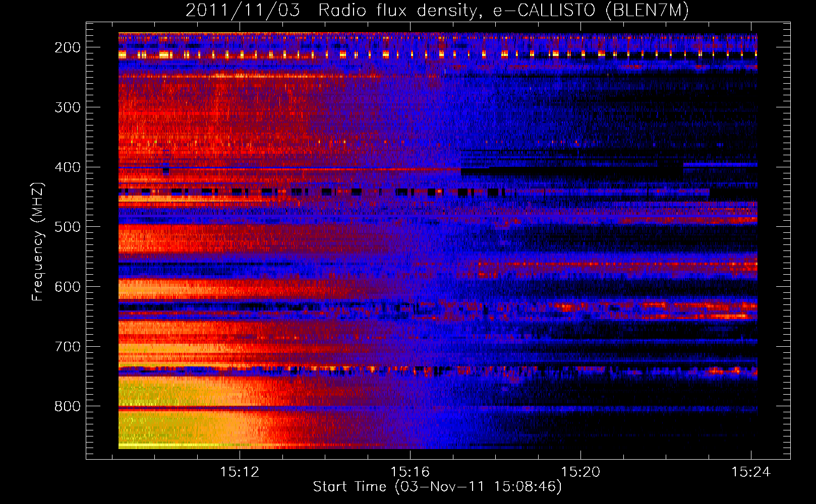Select the '600' frequency tick label
Screen dimensions: 816x504
tap(68, 287)
